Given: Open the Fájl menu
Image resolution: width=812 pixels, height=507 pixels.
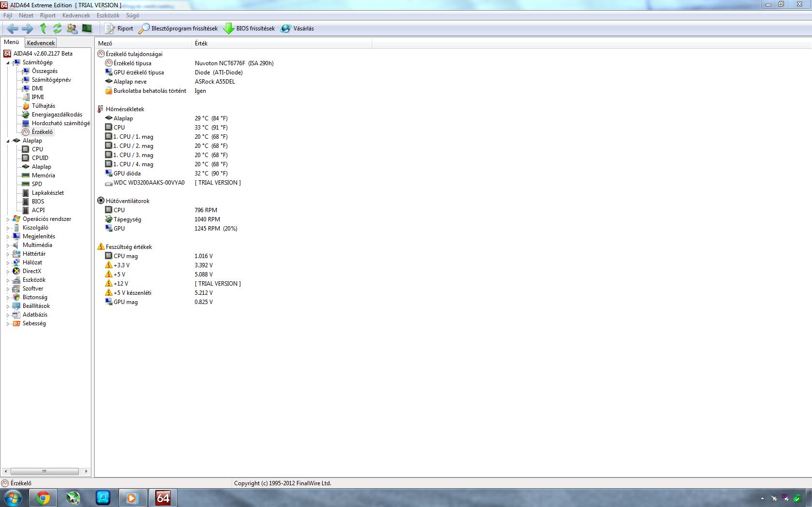Looking at the screenshot, I should [8, 15].
